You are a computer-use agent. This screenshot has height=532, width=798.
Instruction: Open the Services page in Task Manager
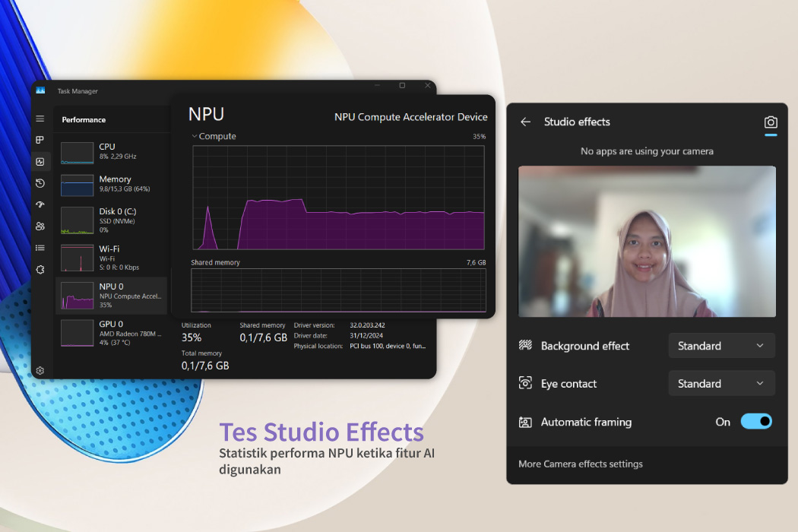40,269
